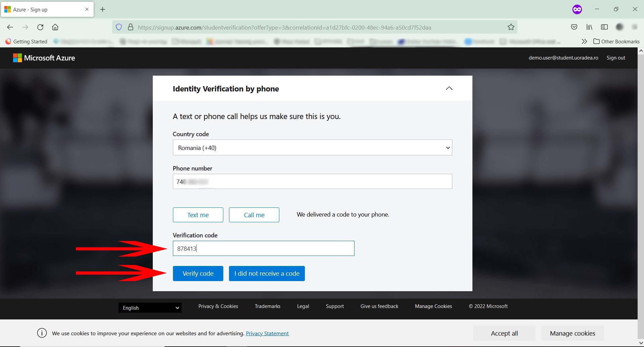Open a new browser tab
644x347 pixels.
point(103,9)
